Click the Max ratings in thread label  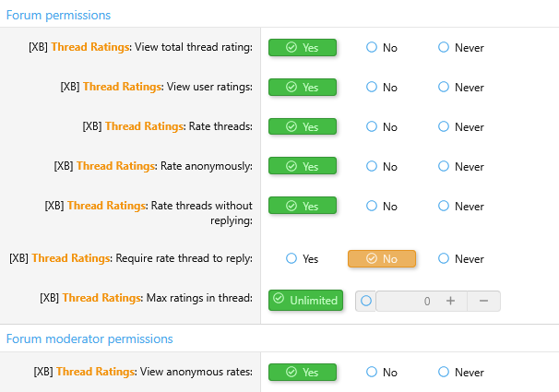pos(146,298)
